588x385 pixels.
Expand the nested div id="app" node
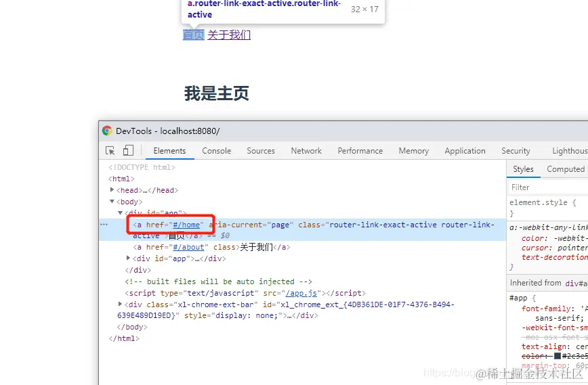(x=128, y=258)
